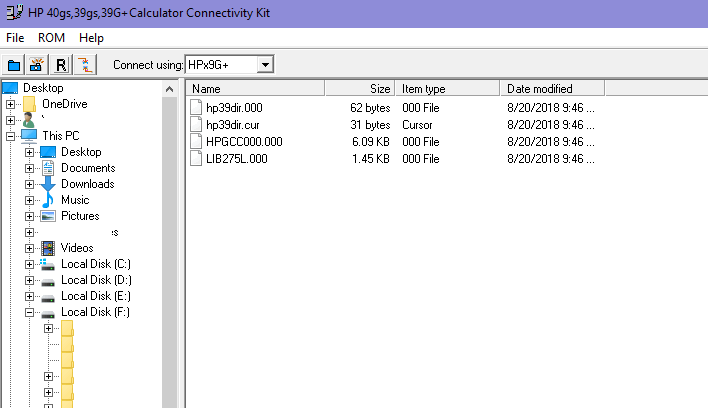Click the Music note icon
This screenshot has height=408, width=708.
click(x=48, y=200)
